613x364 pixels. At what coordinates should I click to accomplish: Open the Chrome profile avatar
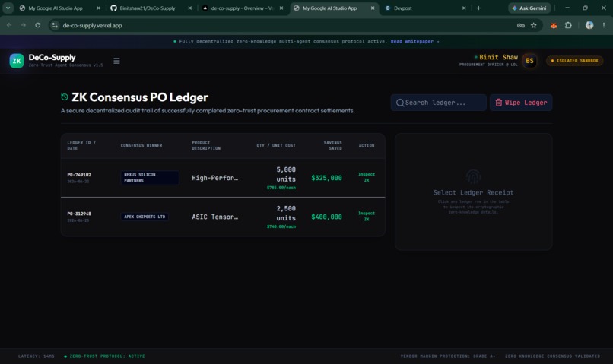[x=589, y=25]
